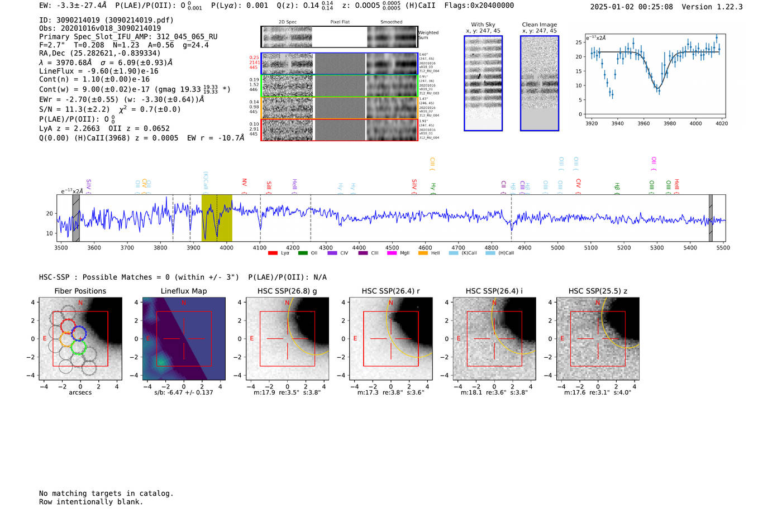Select the "RA,Dec (25.282621,-0.839334)" coordinates
This screenshot has height=532, width=782.
pos(100,54)
